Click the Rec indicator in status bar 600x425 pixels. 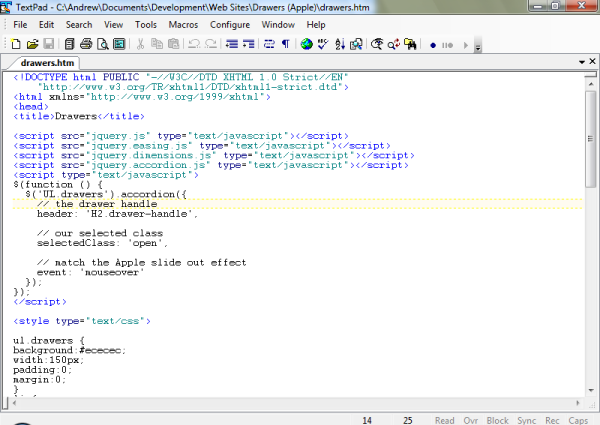tap(552, 420)
